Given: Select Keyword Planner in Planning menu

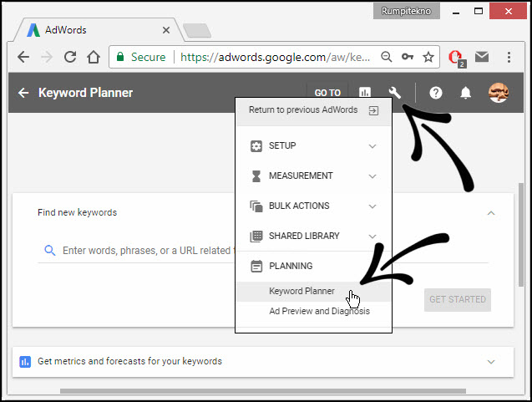Looking at the screenshot, I should [313, 292].
